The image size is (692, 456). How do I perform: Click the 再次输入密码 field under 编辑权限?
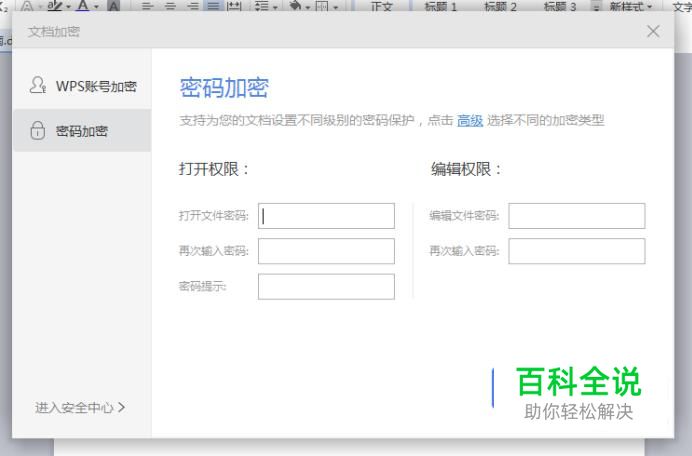pos(576,251)
